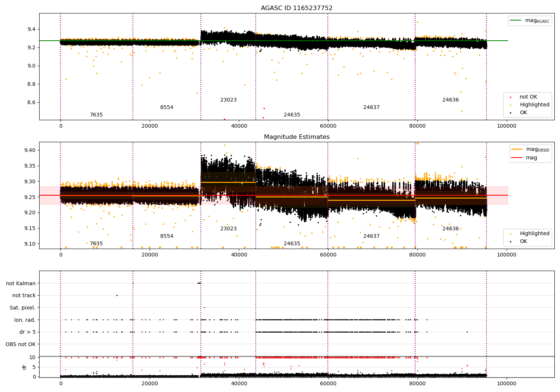The height and width of the screenshot is (392, 560).
Task: Click OBSID label 24637 in the AGASC plot
Action: point(371,108)
